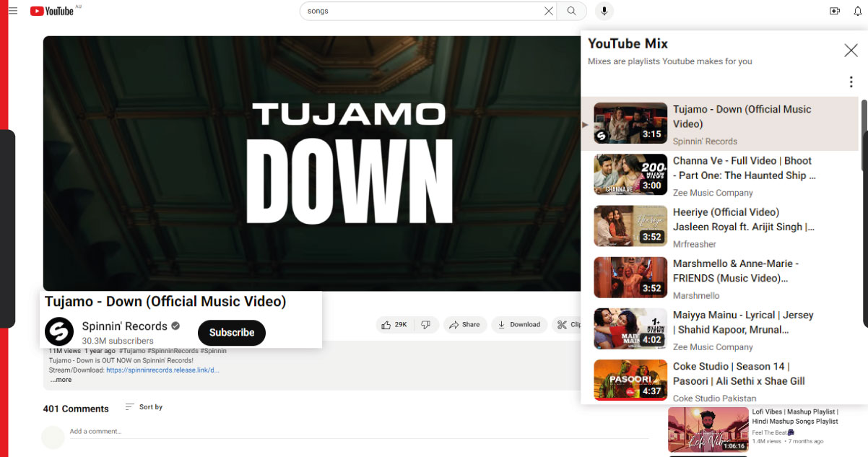Play Marshmello & Anne-Marie FRIENDS thumbnail
This screenshot has width=868, height=457.
[630, 277]
